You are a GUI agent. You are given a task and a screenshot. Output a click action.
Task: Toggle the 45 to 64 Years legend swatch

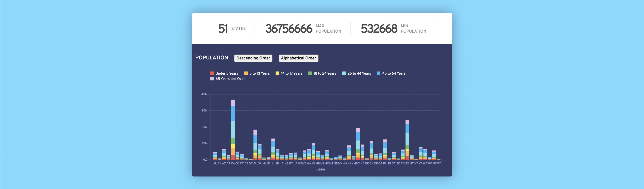[378, 73]
